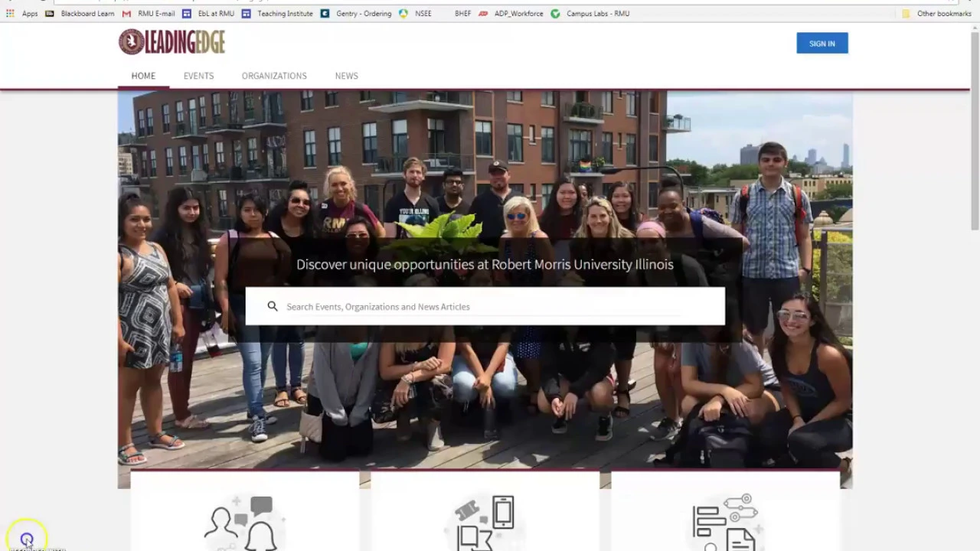Viewport: 980px width, 551px height.
Task: Open the RMU E-mail bookmark
Action: coord(149,13)
